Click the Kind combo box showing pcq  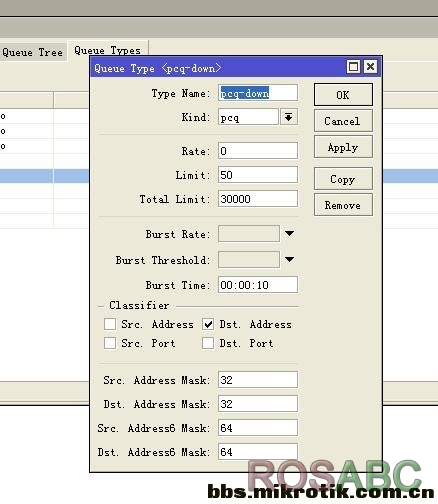pyautogui.click(x=248, y=117)
